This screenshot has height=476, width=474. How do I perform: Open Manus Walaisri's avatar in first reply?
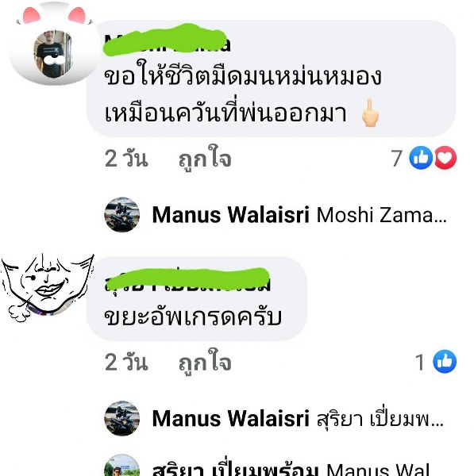click(121, 215)
